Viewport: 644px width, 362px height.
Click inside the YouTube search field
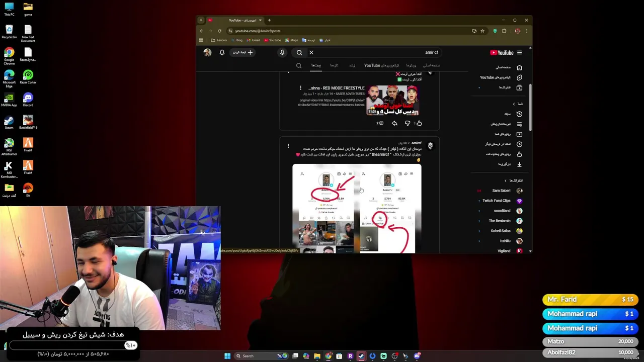click(x=375, y=52)
